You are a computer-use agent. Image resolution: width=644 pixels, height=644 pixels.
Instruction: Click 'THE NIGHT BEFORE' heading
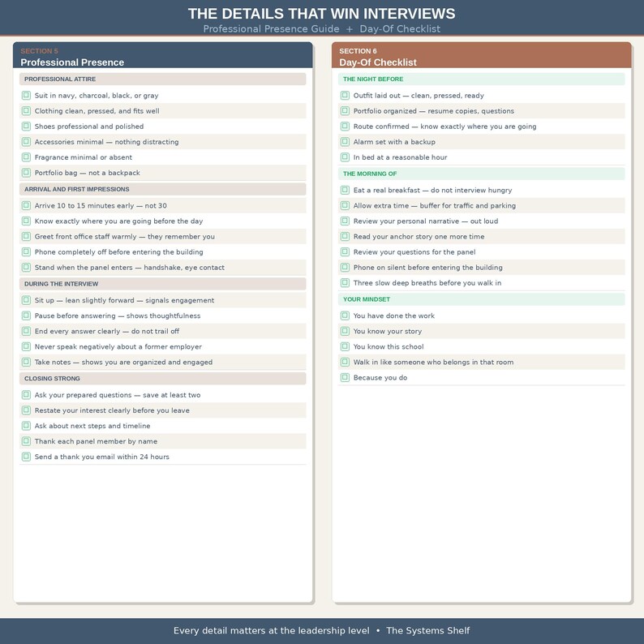373,79
